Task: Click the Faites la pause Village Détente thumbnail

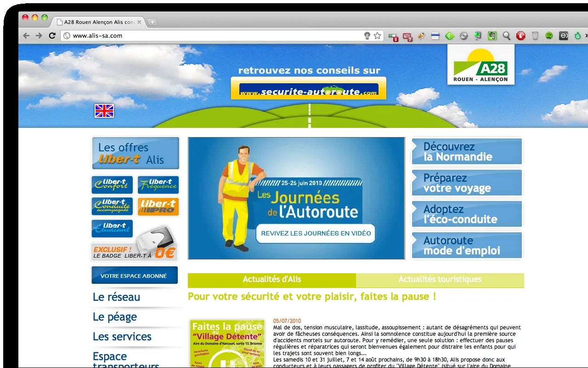Action: 227,343
